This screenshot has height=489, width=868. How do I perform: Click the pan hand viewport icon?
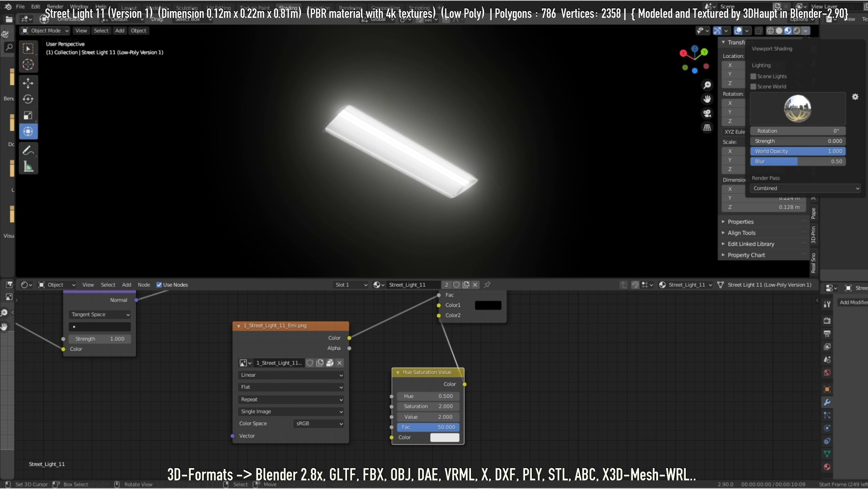click(x=707, y=99)
